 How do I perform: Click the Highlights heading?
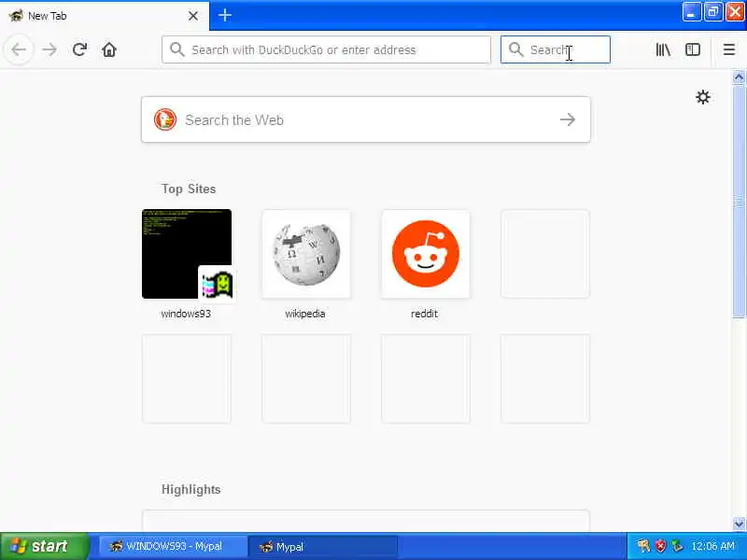point(191,489)
